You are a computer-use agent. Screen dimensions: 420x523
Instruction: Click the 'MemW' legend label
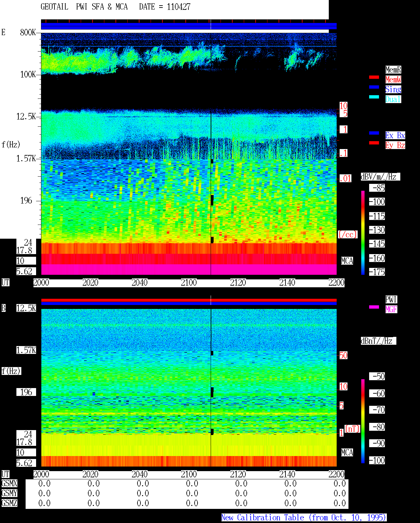click(x=393, y=79)
